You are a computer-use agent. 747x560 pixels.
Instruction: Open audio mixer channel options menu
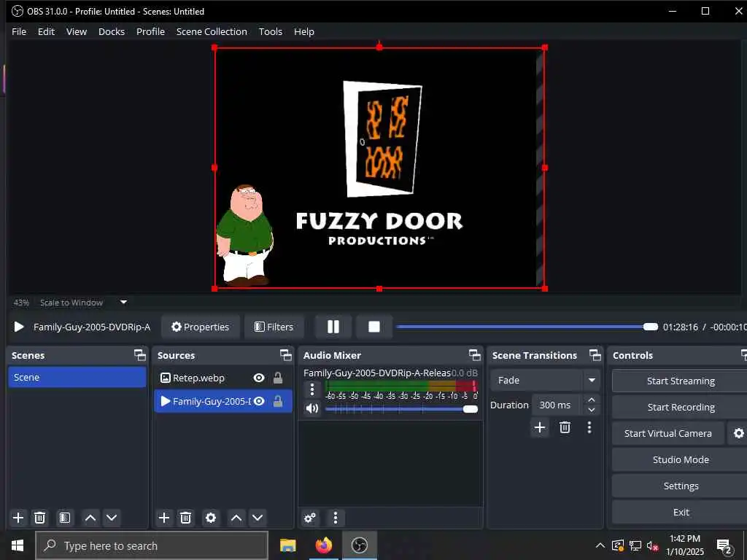(312, 389)
